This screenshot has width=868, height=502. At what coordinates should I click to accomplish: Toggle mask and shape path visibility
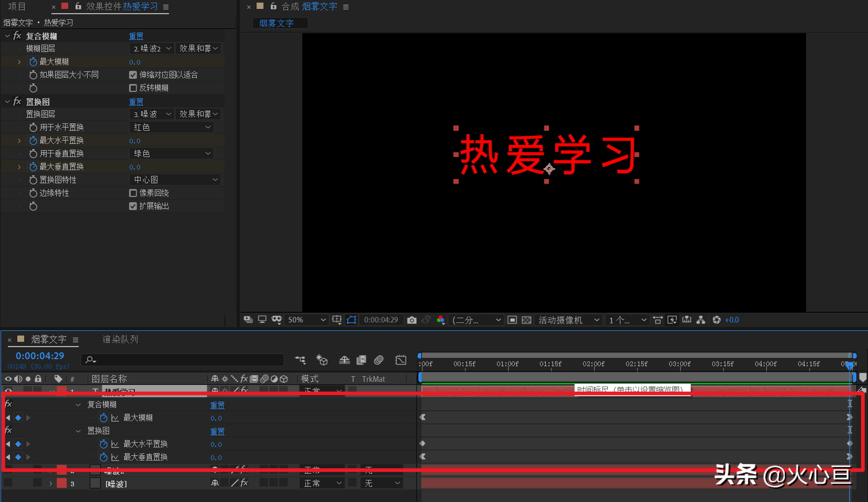coord(352,320)
